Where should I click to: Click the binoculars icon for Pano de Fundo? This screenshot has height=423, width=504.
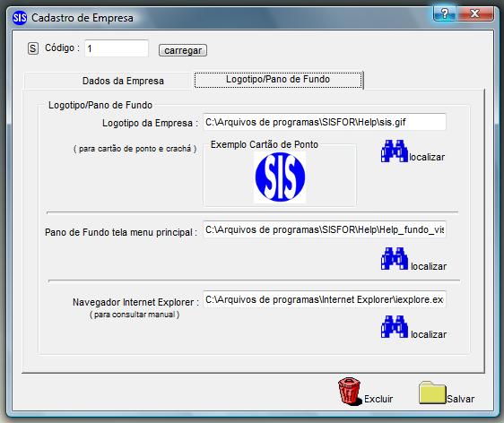pyautogui.click(x=395, y=259)
